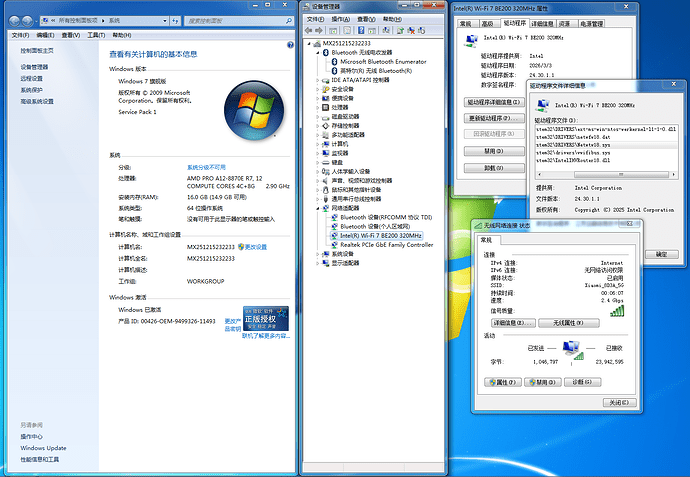Click the 正版授权 genuine software badge
The width and height of the screenshot is (690, 477).
click(x=266, y=319)
